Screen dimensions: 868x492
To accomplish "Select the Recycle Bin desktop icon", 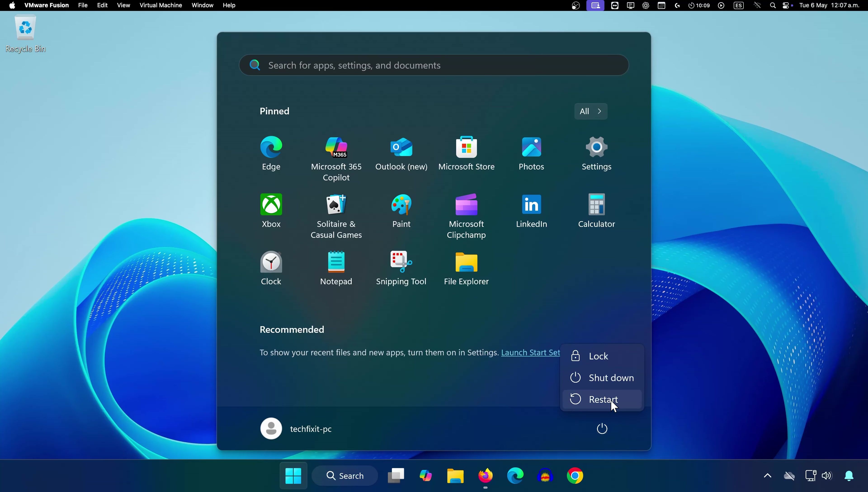I will pos(25,34).
